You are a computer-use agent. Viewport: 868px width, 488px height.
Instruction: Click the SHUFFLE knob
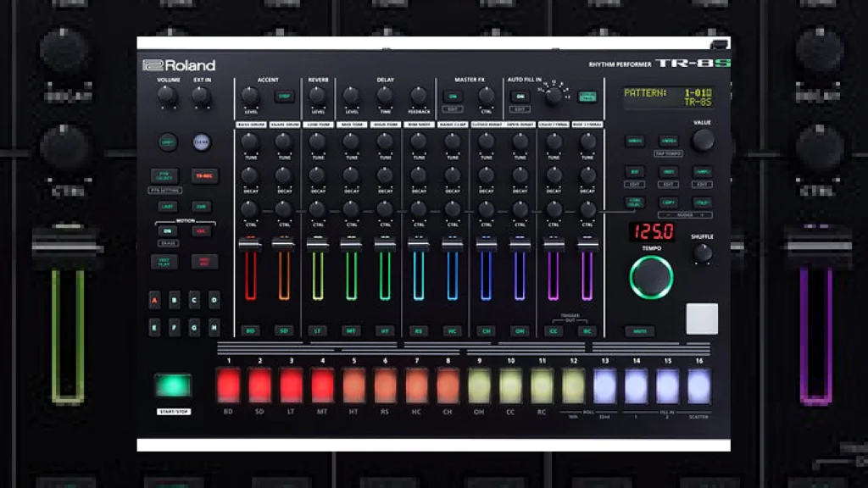pyautogui.click(x=703, y=252)
